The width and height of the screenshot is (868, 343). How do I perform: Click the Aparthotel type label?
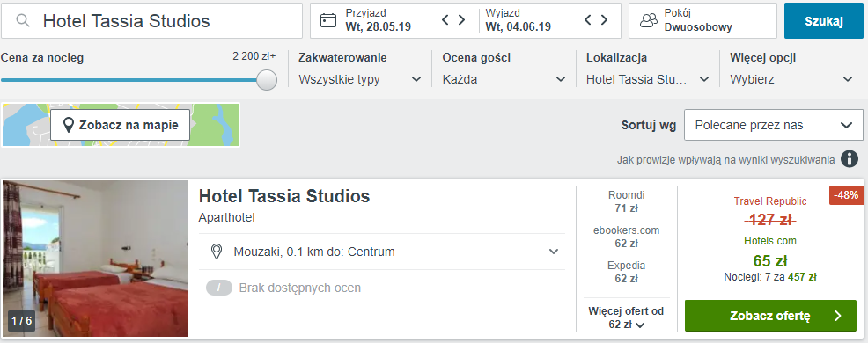pyautogui.click(x=227, y=218)
